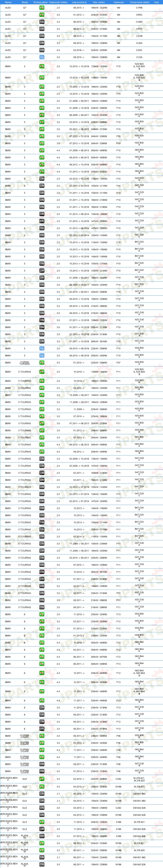
Task: Select diesel icon in BMW 5 F10 110kW/150KM row
Action: [42, 242]
